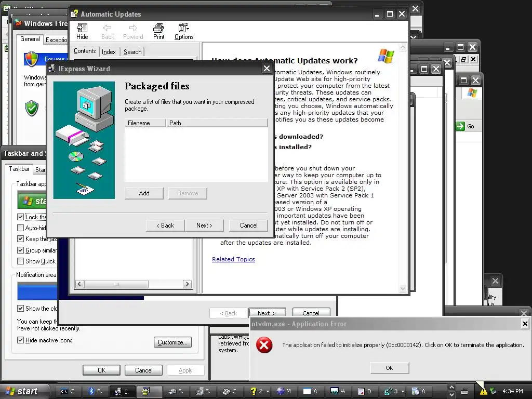Close the IExpress Wizard dialog
The width and height of the screenshot is (532, 399).
267,69
